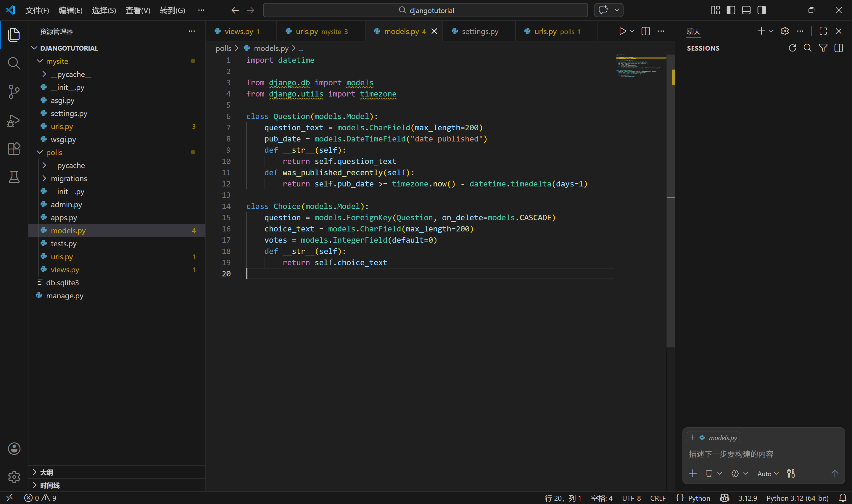Screen dimensions: 852x504
Task: Toggle the secondary side bar visibility
Action: coord(762,10)
